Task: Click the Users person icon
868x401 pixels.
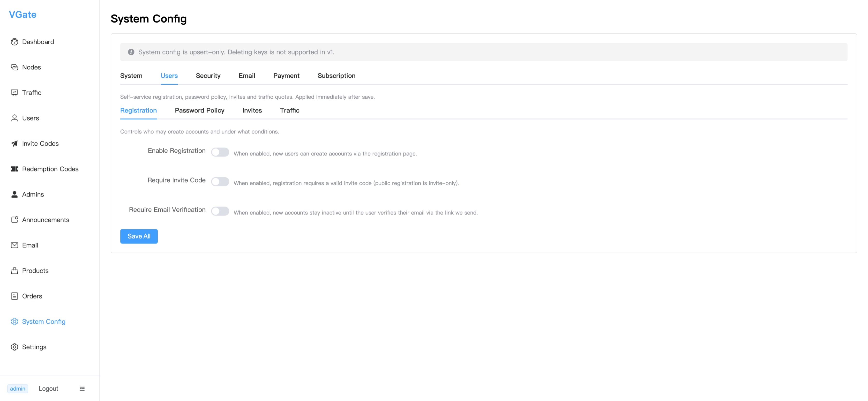Action: [15, 118]
